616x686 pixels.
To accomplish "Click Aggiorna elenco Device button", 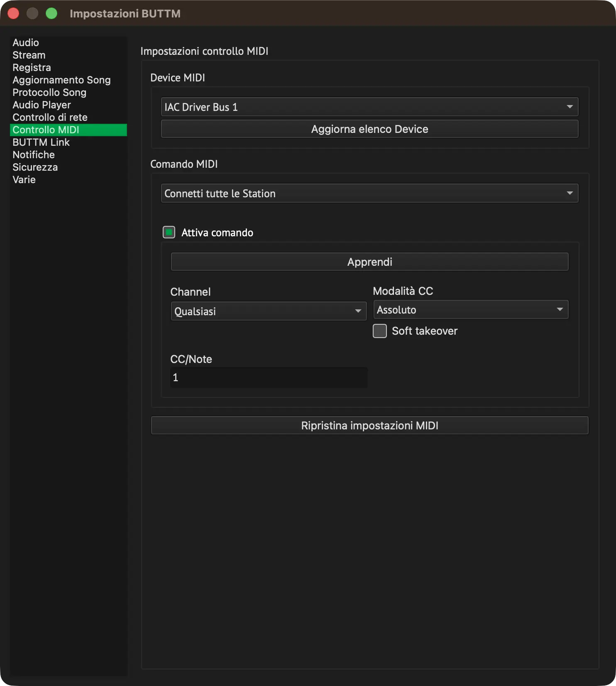I will click(369, 129).
